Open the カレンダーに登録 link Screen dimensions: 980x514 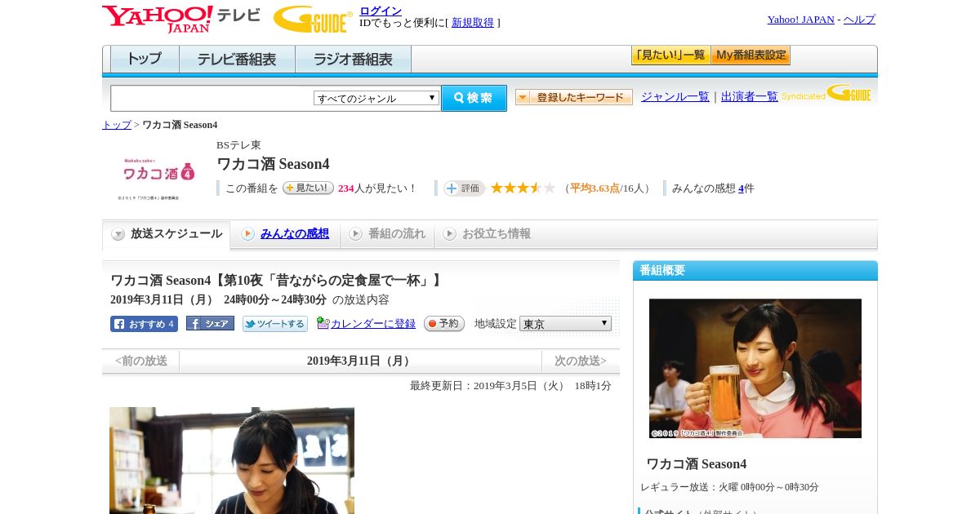tap(373, 324)
